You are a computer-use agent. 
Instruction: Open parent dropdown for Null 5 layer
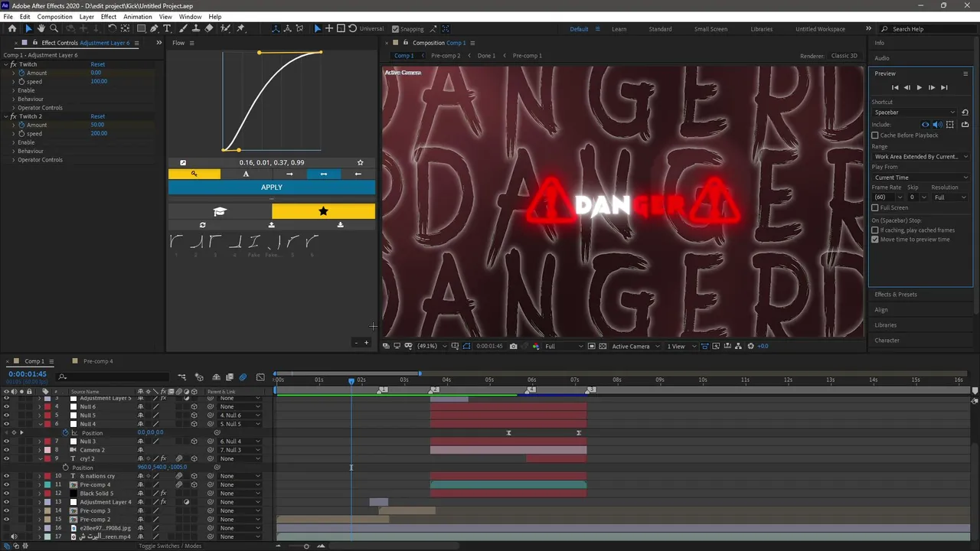240,416
